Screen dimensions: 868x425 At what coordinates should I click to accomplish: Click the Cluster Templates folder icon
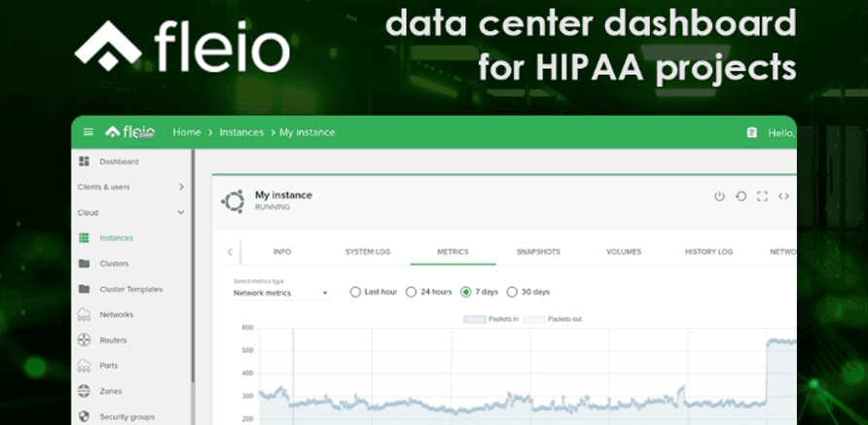tap(84, 289)
